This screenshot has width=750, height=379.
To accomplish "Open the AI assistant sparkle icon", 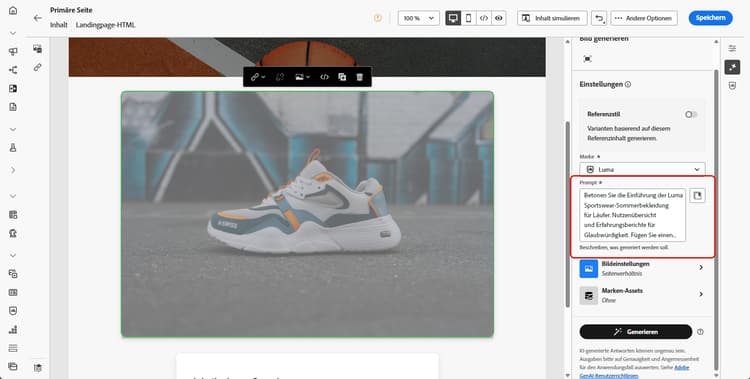I will pos(732,67).
